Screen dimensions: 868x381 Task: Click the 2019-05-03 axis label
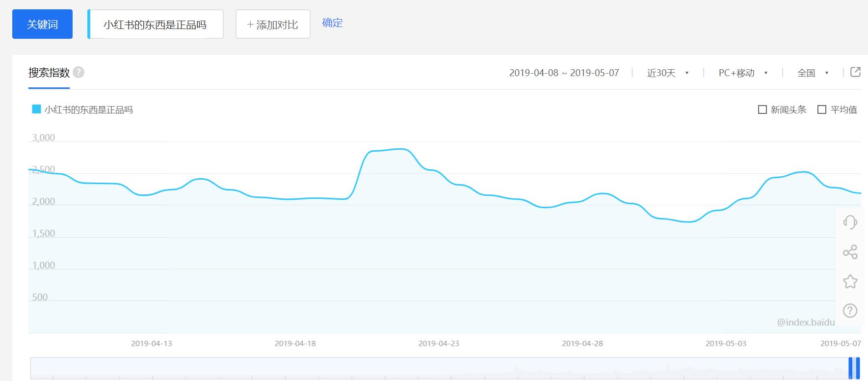tap(726, 343)
